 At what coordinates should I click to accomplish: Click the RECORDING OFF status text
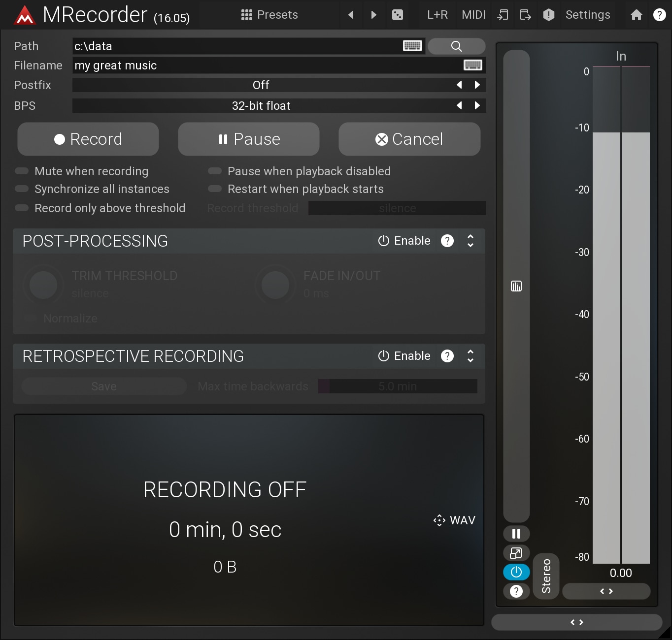tap(225, 490)
